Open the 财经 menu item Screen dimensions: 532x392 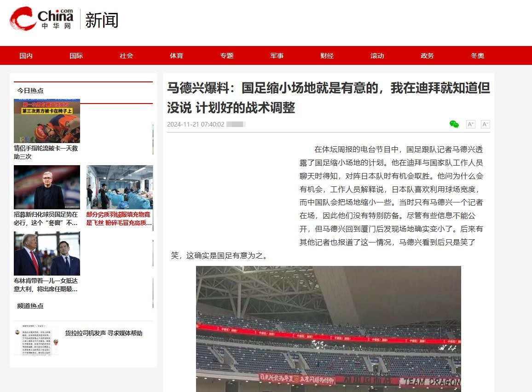[327, 56]
